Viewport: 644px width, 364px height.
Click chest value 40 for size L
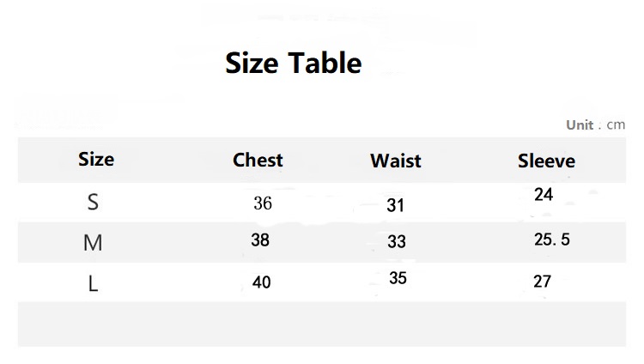(262, 282)
